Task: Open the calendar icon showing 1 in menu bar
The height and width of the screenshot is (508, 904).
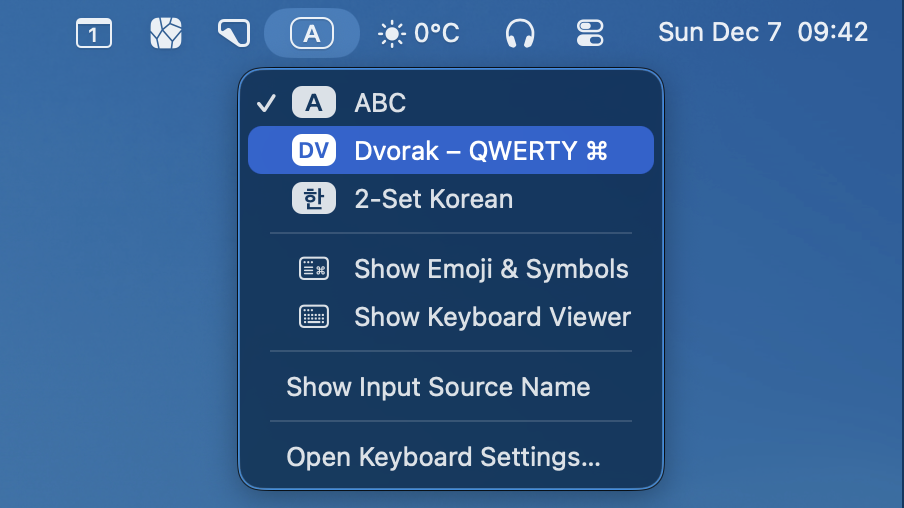Action: tap(94, 33)
